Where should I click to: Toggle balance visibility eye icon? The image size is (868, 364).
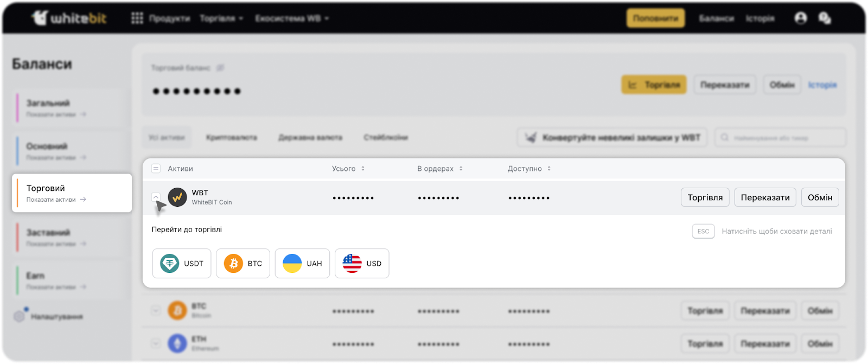(x=220, y=68)
